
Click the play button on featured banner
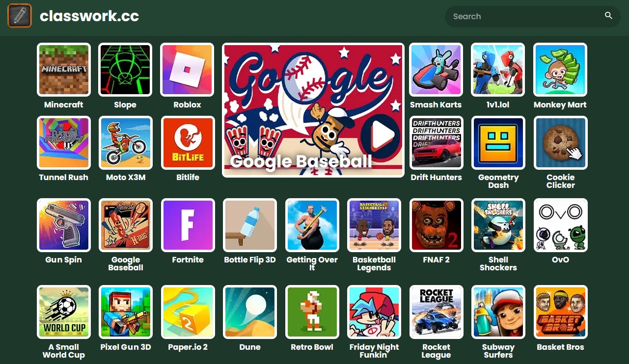pyautogui.click(x=381, y=134)
